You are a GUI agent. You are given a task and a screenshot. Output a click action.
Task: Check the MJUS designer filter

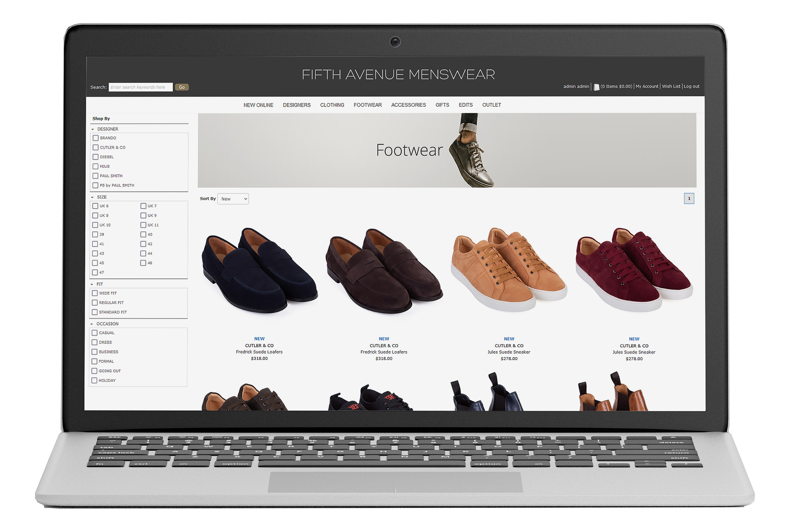[x=95, y=166]
